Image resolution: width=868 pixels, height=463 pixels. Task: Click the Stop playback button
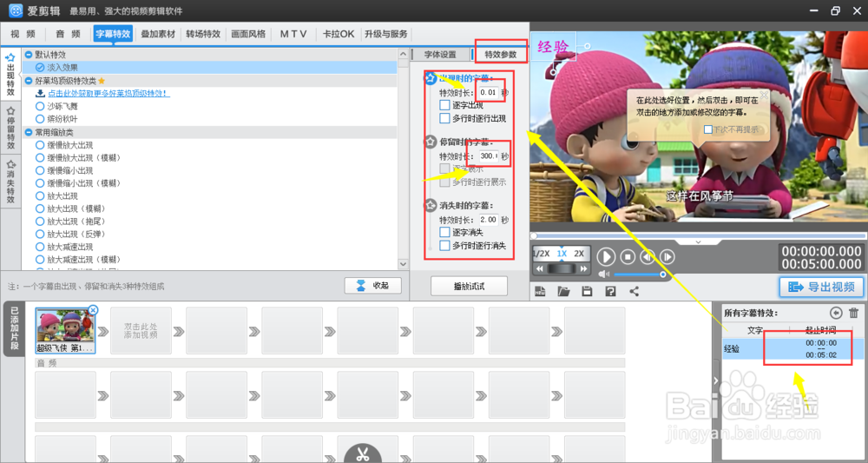pos(628,257)
